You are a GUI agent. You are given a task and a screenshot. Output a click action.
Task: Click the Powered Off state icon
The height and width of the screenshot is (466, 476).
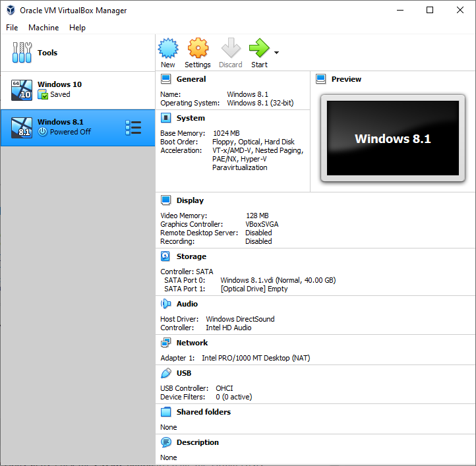(x=42, y=132)
